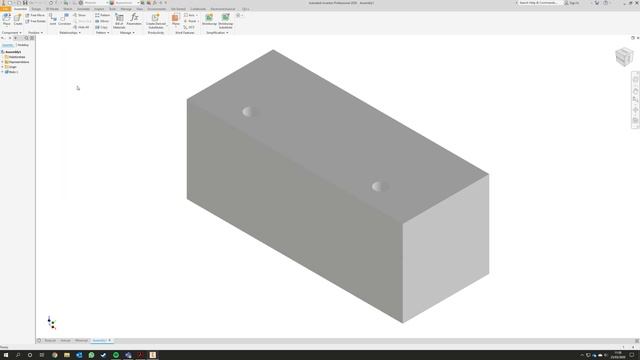Open Spotify from the taskbar
The height and width of the screenshot is (360, 640).
116,355
